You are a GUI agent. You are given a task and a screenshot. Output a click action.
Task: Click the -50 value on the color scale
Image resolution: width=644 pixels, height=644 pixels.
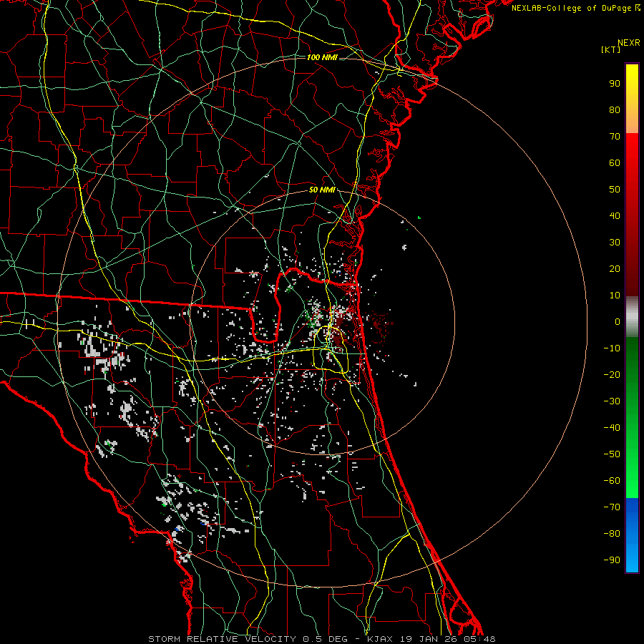pos(612,454)
